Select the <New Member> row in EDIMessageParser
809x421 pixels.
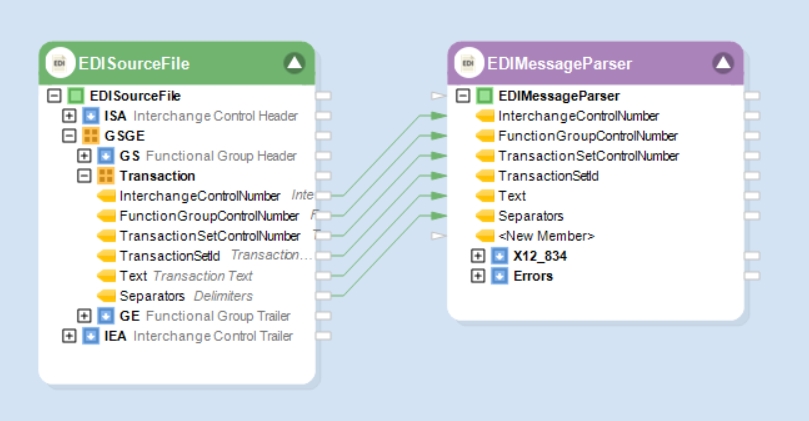coord(535,236)
